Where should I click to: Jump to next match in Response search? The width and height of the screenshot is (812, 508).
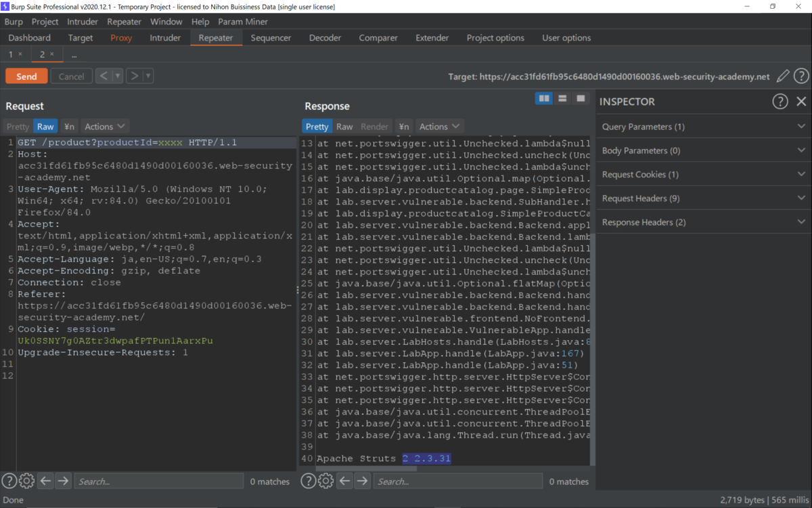362,481
